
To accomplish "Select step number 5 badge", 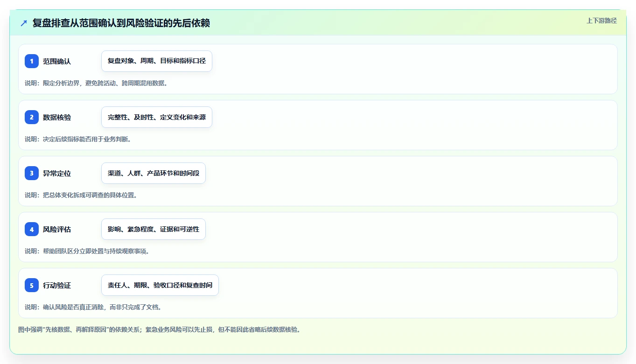I will (32, 285).
